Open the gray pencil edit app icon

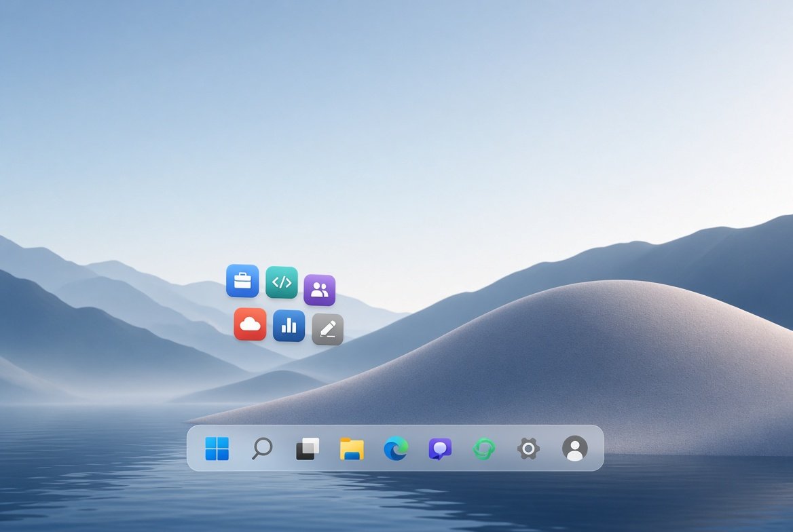click(x=328, y=329)
